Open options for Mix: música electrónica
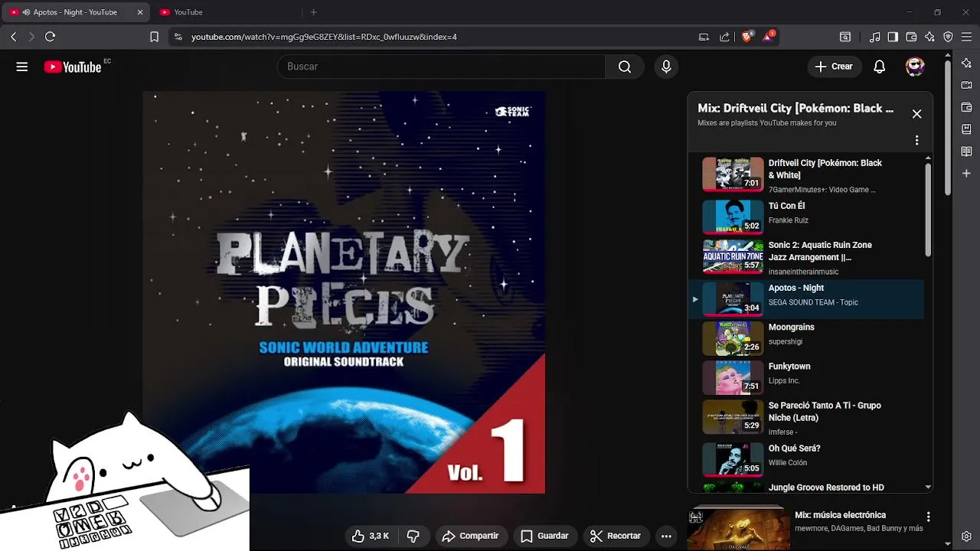980x551 pixels. click(928, 517)
